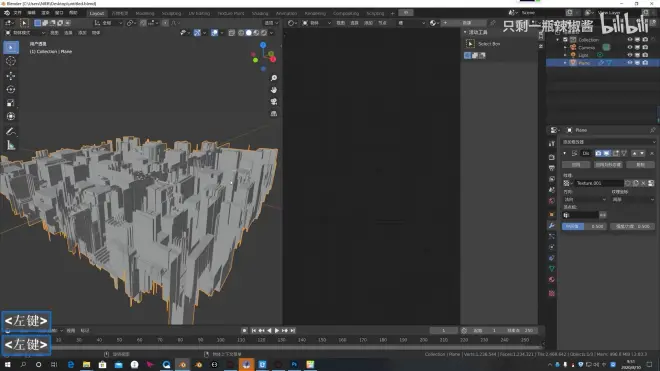660x371 pixels.
Task: Toggle X-ray display in viewport header
Action: (232, 32)
